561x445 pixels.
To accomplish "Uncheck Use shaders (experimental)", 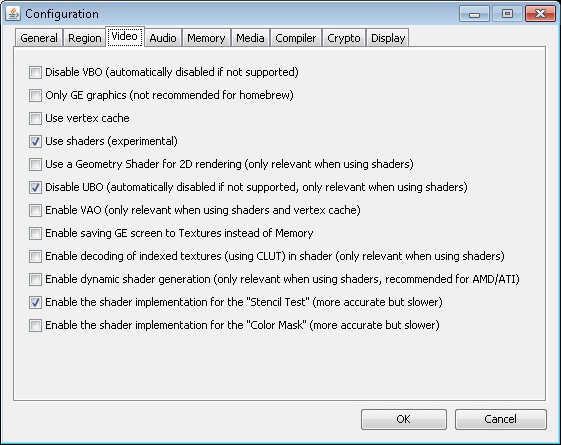I will click(35, 141).
